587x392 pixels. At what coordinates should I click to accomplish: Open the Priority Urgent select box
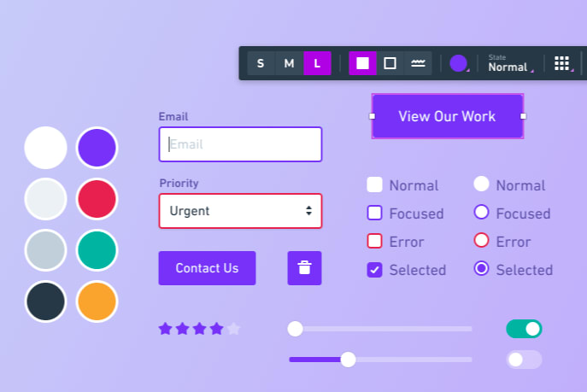(240, 211)
